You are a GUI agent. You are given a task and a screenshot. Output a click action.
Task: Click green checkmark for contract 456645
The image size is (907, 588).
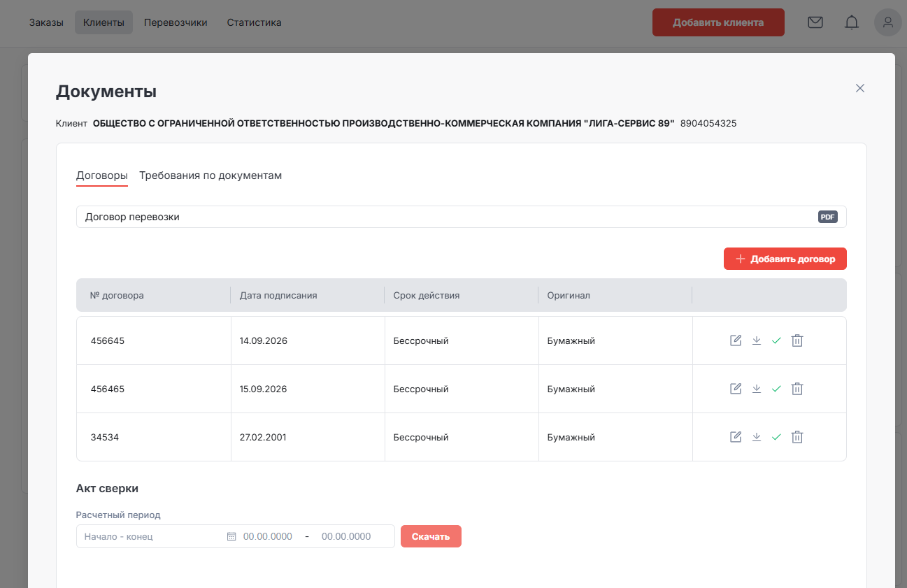pyautogui.click(x=776, y=340)
